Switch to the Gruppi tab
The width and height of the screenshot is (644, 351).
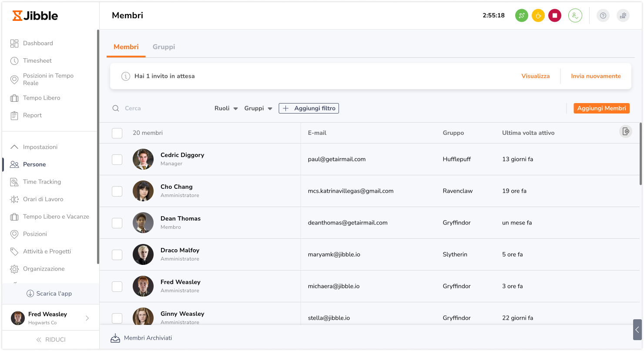pyautogui.click(x=164, y=47)
